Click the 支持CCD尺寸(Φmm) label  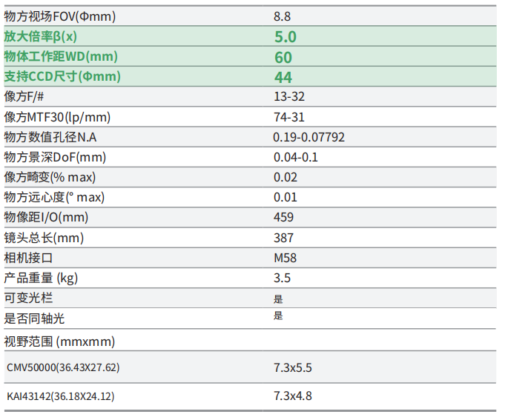62,76
